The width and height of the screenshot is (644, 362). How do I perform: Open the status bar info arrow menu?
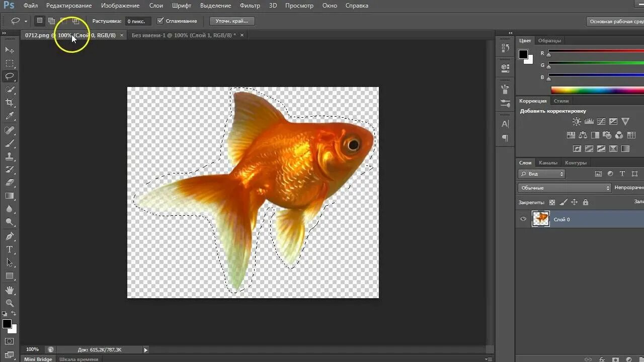pos(146,349)
